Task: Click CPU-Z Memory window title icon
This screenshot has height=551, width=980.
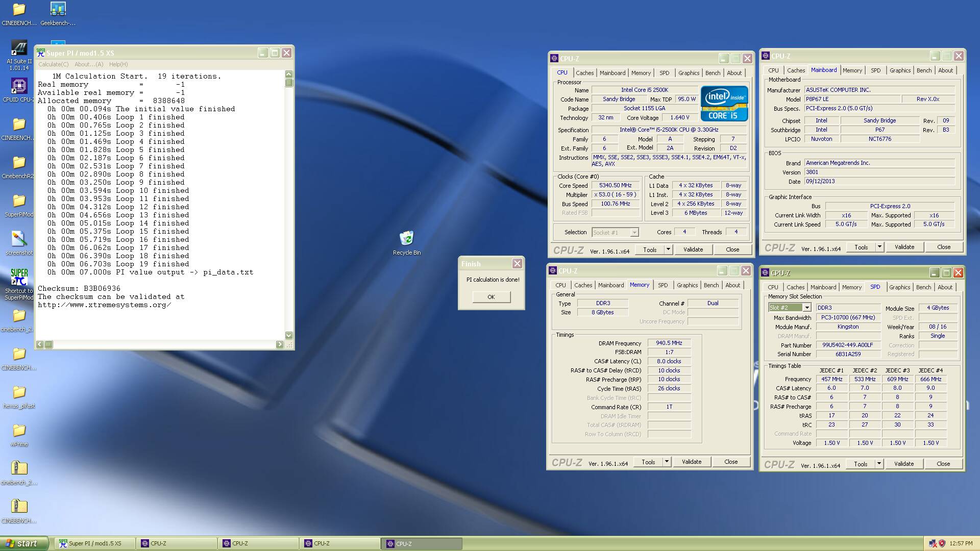Action: 553,271
